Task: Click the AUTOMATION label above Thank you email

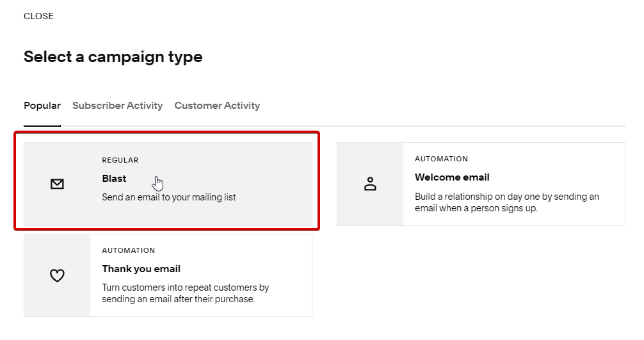Action: 128,250
